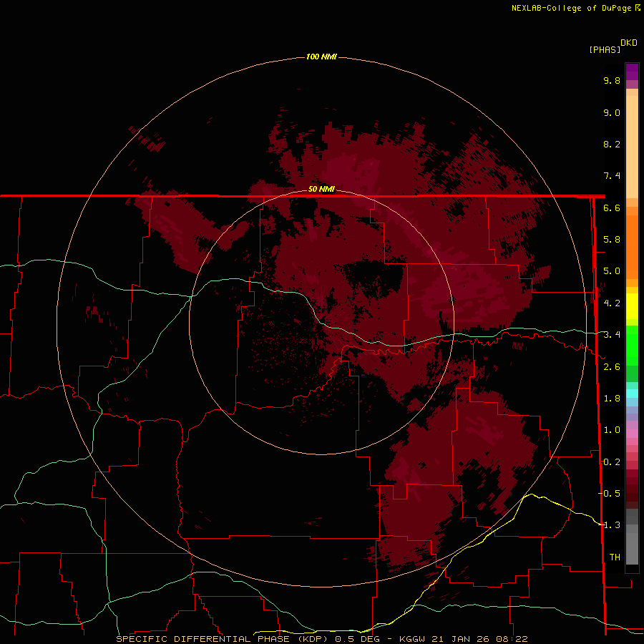644x644 pixels.
Task: Click the orange color bar segment
Action: (632, 246)
